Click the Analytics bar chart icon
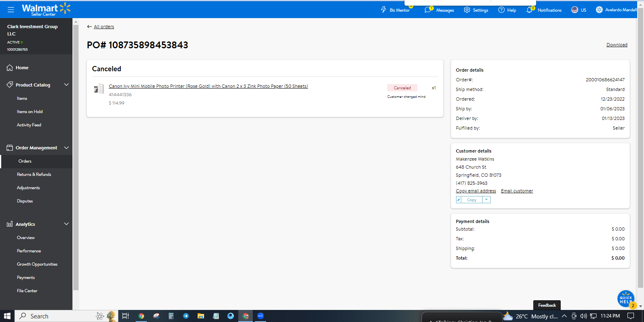Viewport: 644px width, 322px height. click(10, 224)
